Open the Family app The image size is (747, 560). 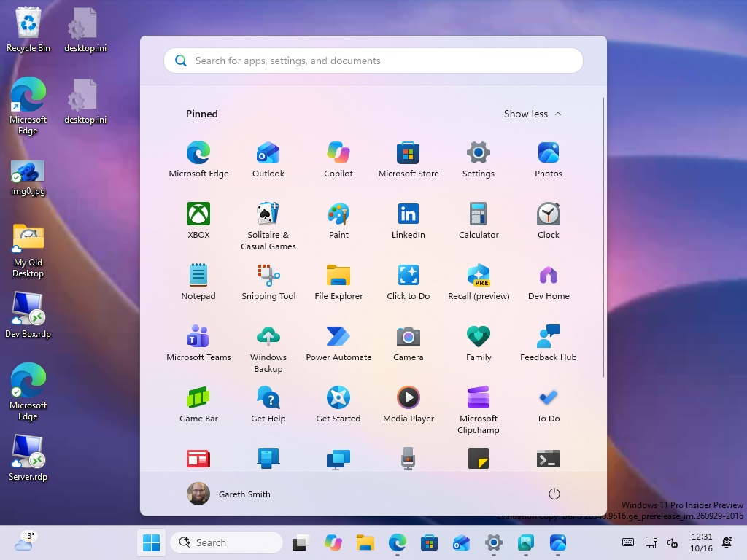click(x=479, y=343)
